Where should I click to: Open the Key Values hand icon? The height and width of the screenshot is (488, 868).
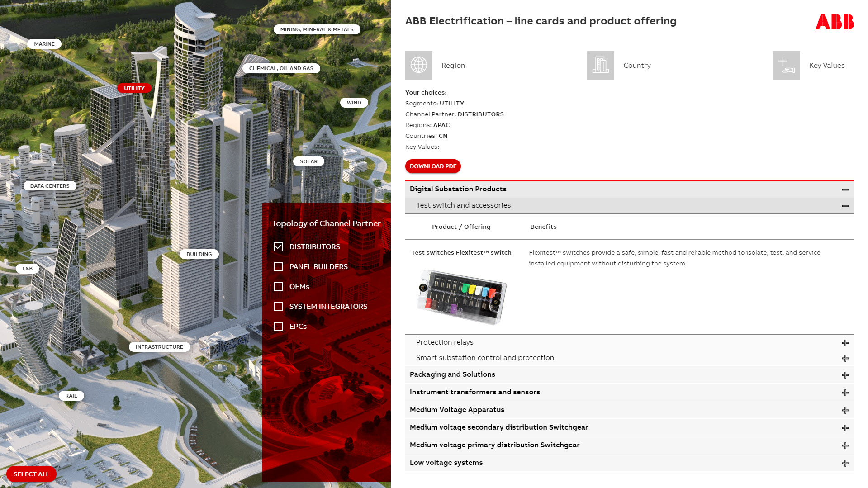[786, 65]
